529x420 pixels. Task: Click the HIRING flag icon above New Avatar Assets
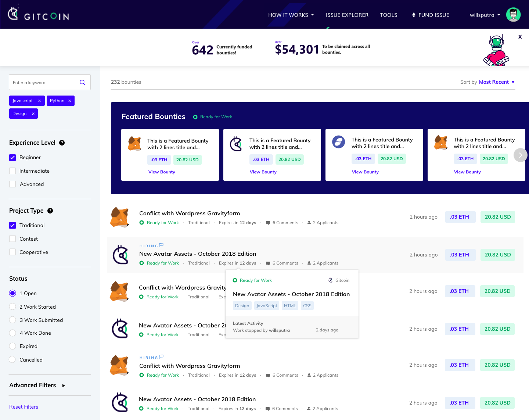[161, 245]
